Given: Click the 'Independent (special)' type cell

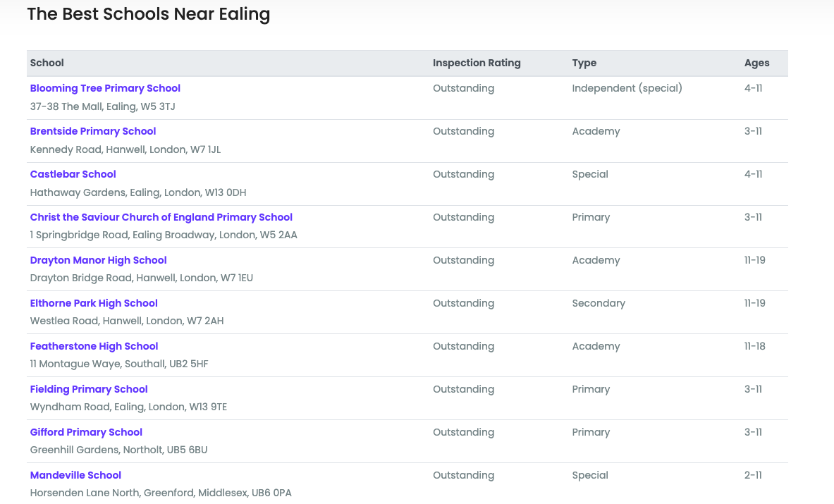Looking at the screenshot, I should [x=627, y=88].
